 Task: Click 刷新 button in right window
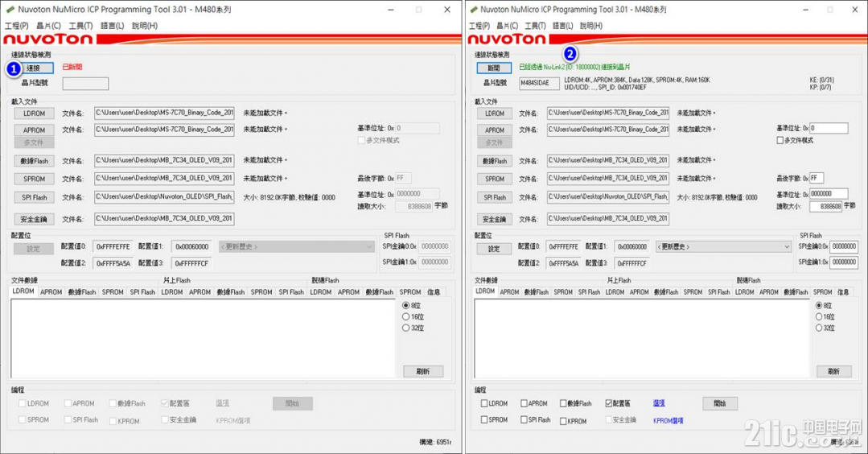point(833,372)
